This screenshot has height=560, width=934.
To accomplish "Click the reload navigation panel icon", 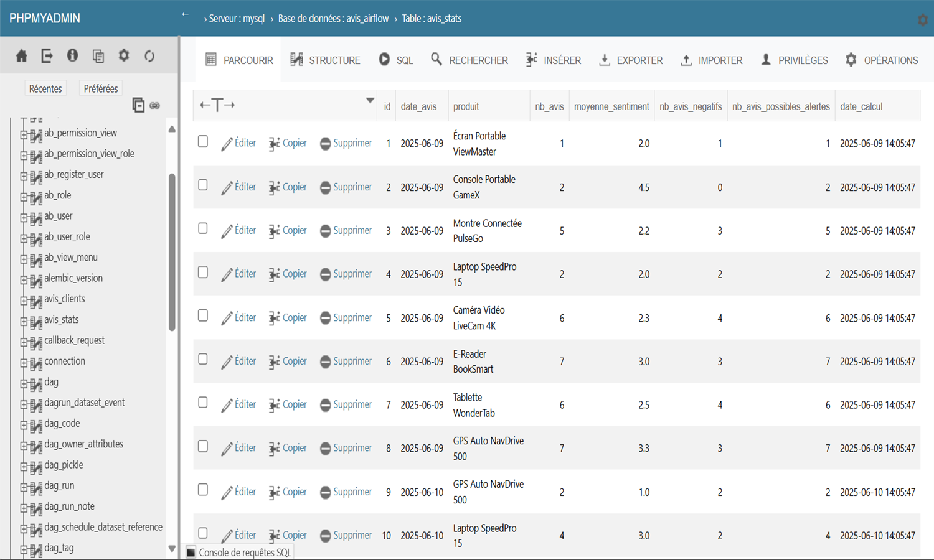I will [149, 56].
